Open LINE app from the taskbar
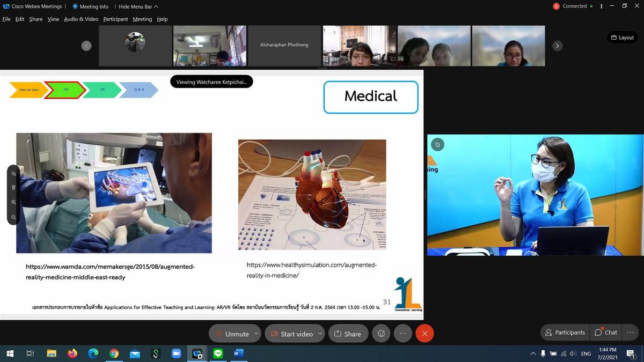 pyautogui.click(x=218, y=353)
